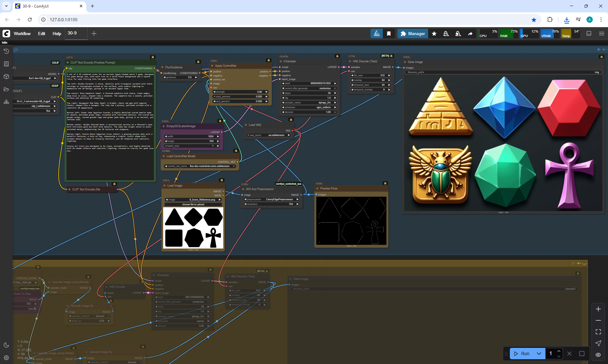Screen dimensions: 608x364
Task: Click the share arrow icon in top toolbar
Action: (x=470, y=34)
